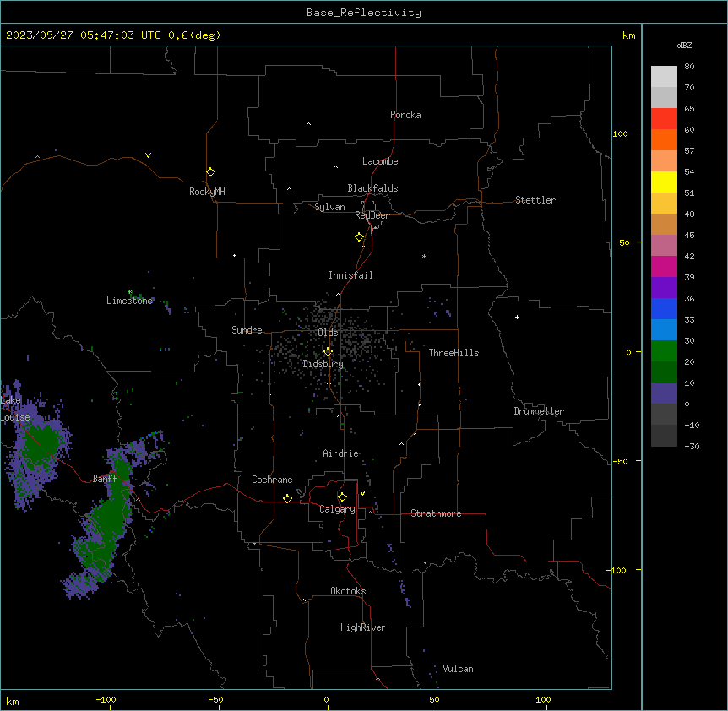Viewport: 728px width, 711px height.
Task: Click the green 30 dBZ legend swatch
Action: coord(664,351)
